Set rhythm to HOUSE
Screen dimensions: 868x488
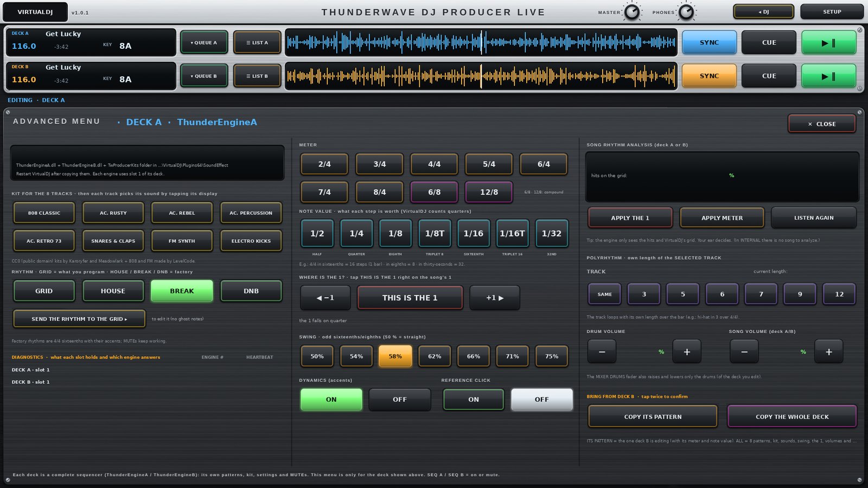113,291
